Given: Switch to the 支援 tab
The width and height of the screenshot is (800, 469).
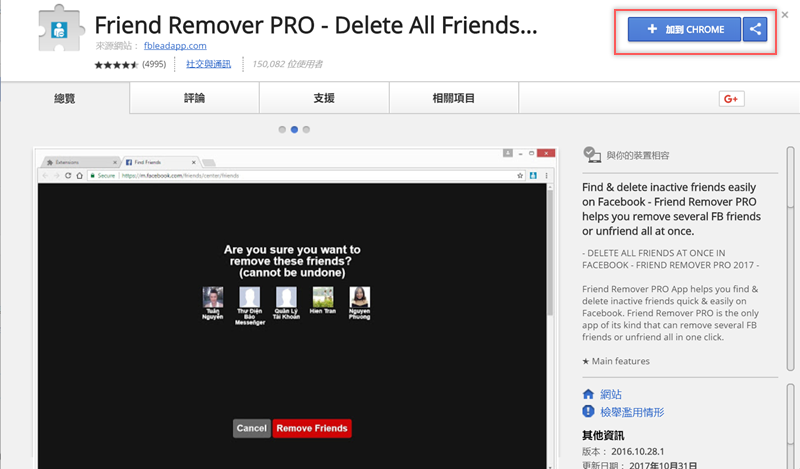Looking at the screenshot, I should [324, 98].
